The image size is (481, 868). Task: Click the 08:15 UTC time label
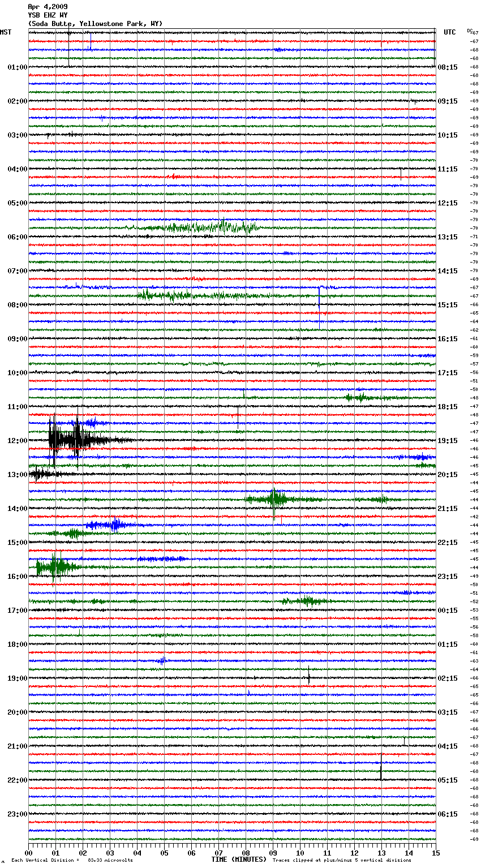448,67
